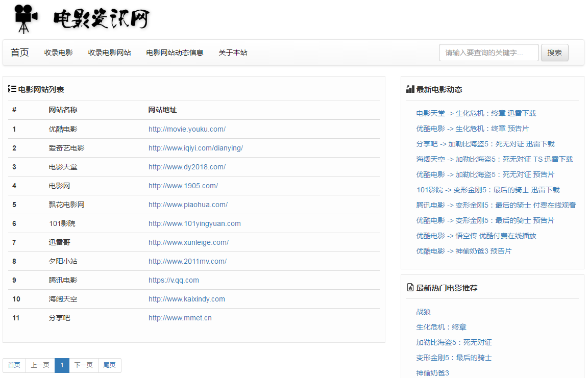The height and width of the screenshot is (378, 588).
Task: Open the 首页 menu item
Action: tap(19, 52)
